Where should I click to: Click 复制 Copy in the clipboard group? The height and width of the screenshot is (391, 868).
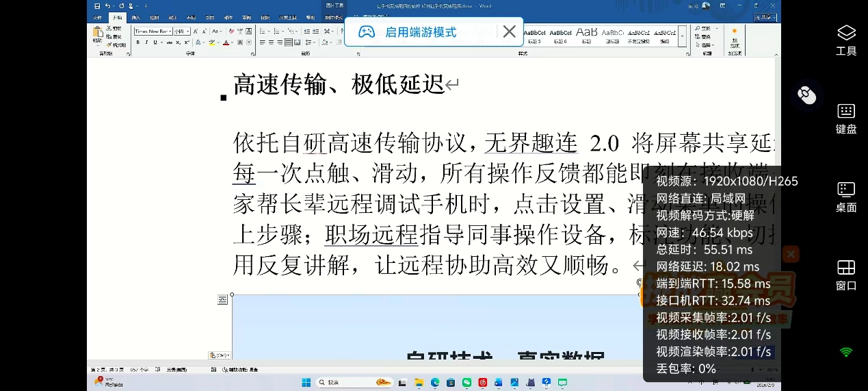tap(114, 37)
